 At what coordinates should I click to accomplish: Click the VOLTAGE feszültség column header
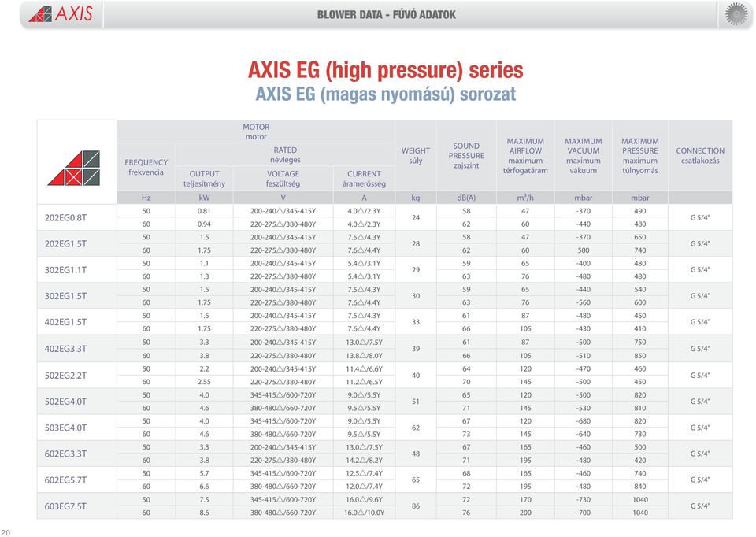(x=283, y=179)
